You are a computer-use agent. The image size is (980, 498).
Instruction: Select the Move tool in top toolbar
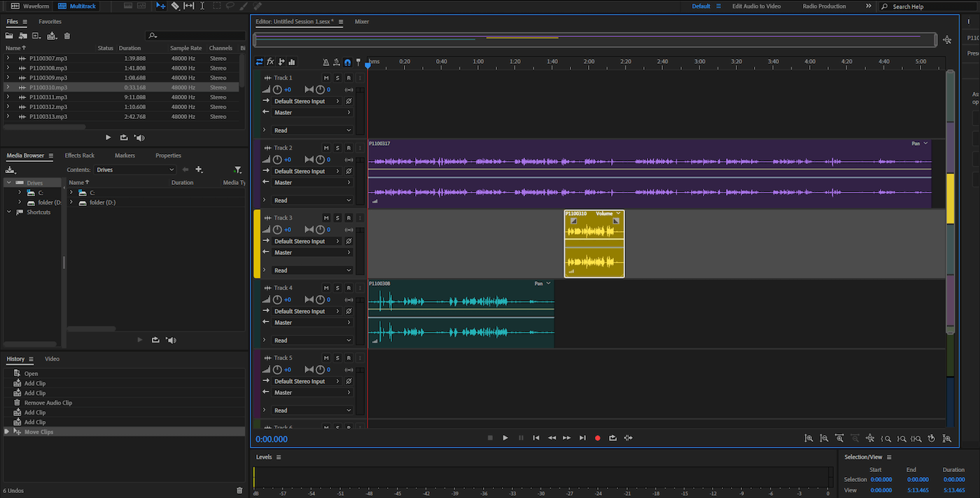click(x=161, y=6)
